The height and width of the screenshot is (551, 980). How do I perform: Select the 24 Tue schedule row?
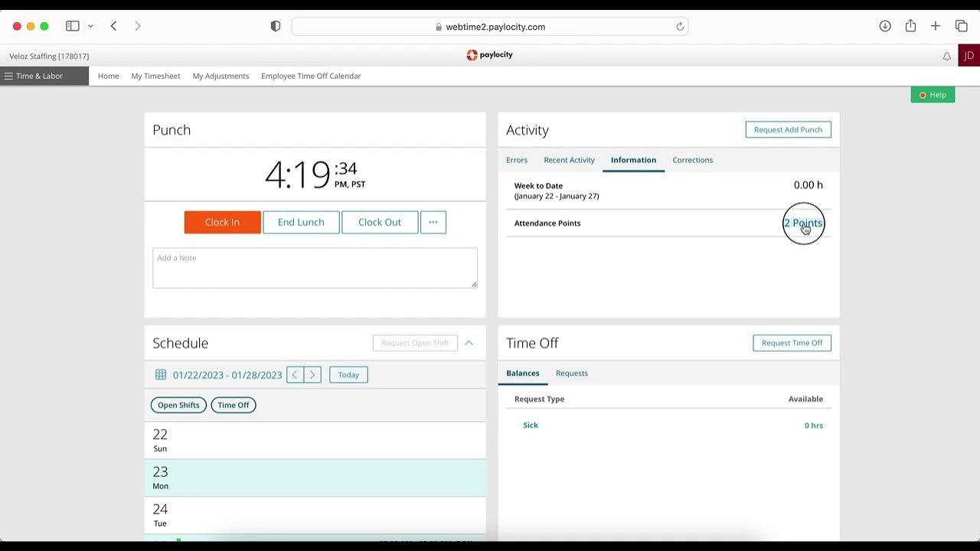[x=315, y=515]
